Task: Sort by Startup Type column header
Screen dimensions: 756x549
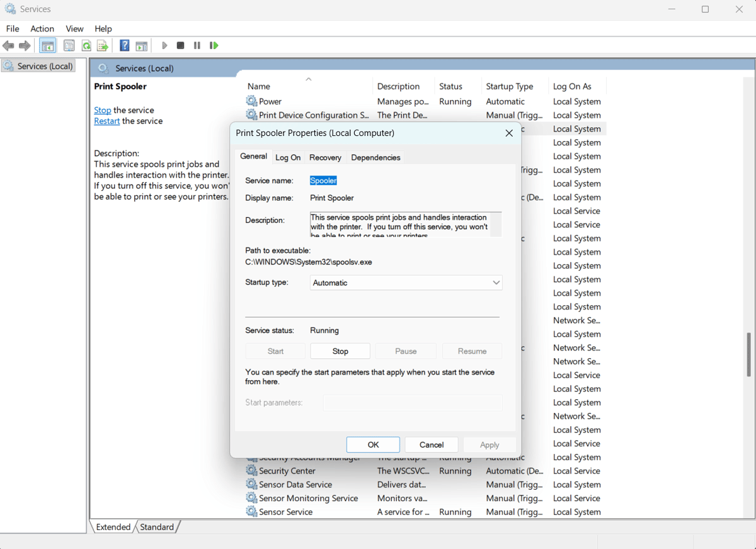Action: click(509, 86)
